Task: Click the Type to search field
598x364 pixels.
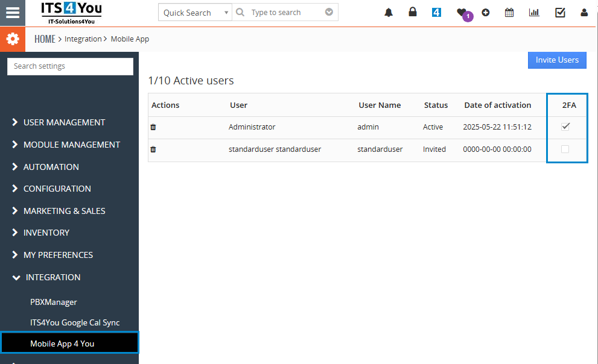Action: point(286,13)
